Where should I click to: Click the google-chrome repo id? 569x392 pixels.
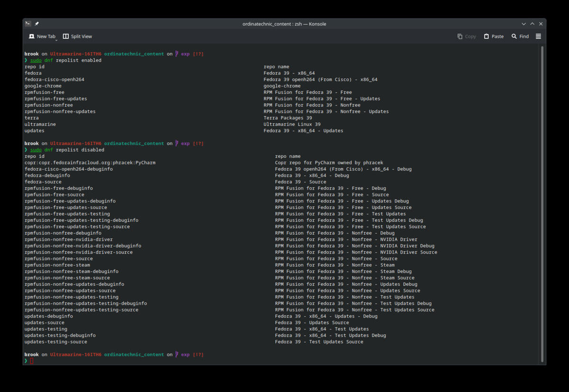[x=43, y=86]
